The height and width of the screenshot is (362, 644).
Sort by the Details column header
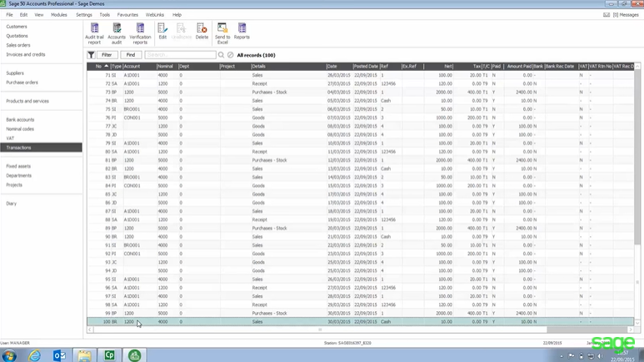tap(288, 66)
